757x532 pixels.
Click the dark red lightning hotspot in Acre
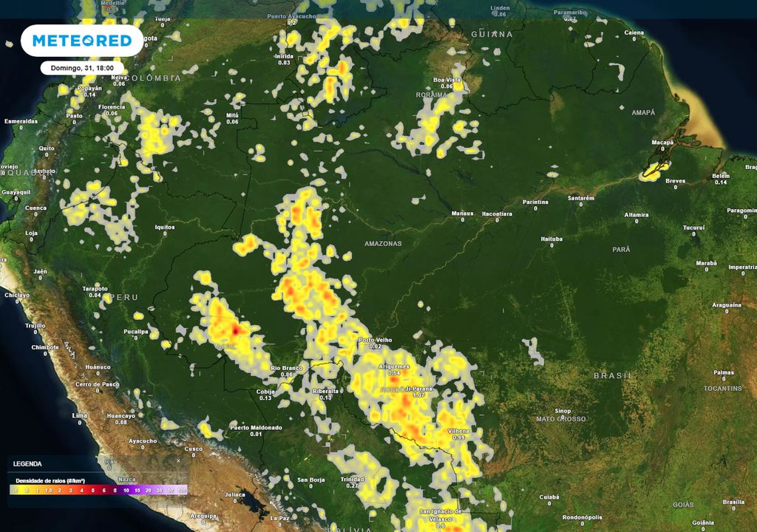point(236,330)
